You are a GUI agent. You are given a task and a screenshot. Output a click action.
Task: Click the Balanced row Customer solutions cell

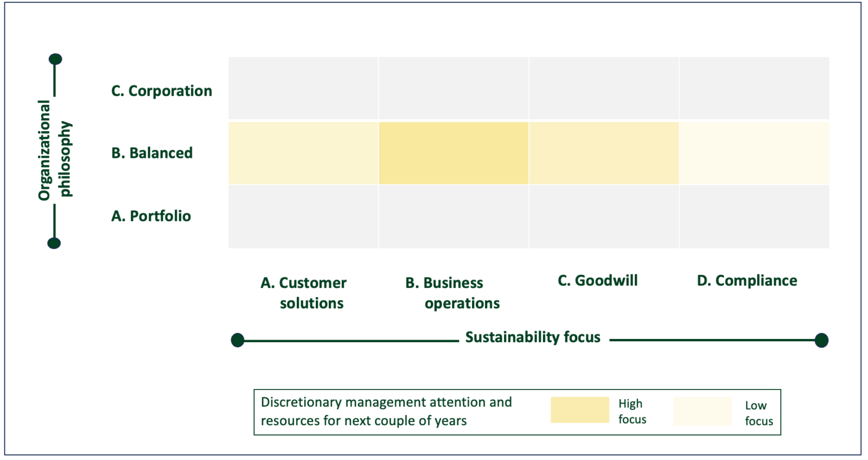pyautogui.click(x=303, y=153)
